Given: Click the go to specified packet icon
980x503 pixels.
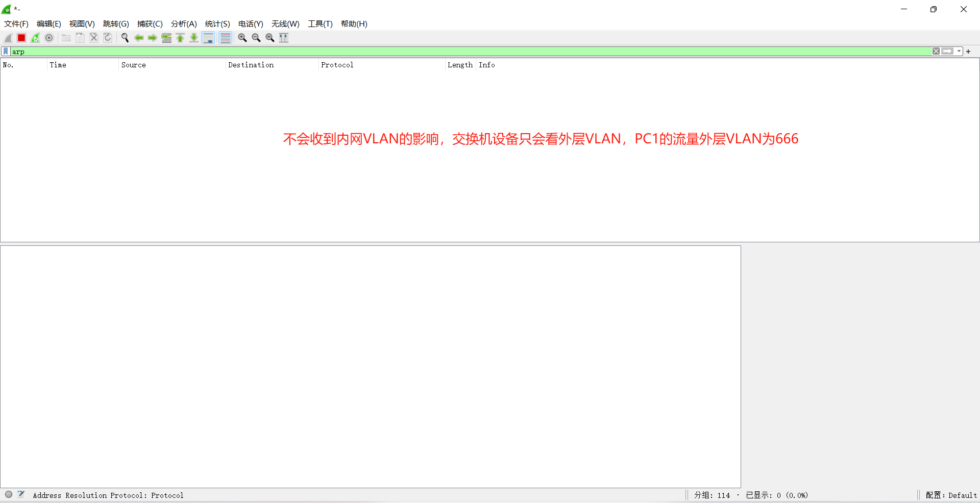Looking at the screenshot, I should 166,38.
